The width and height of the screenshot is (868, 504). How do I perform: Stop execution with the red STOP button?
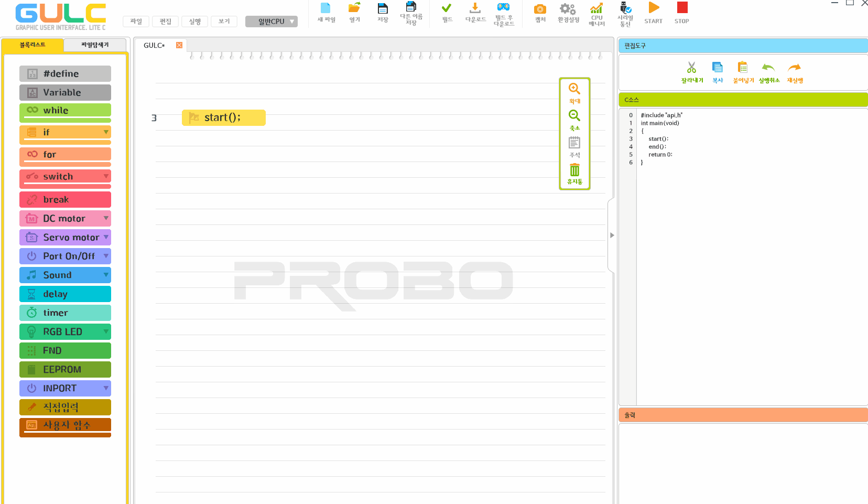coord(682,13)
